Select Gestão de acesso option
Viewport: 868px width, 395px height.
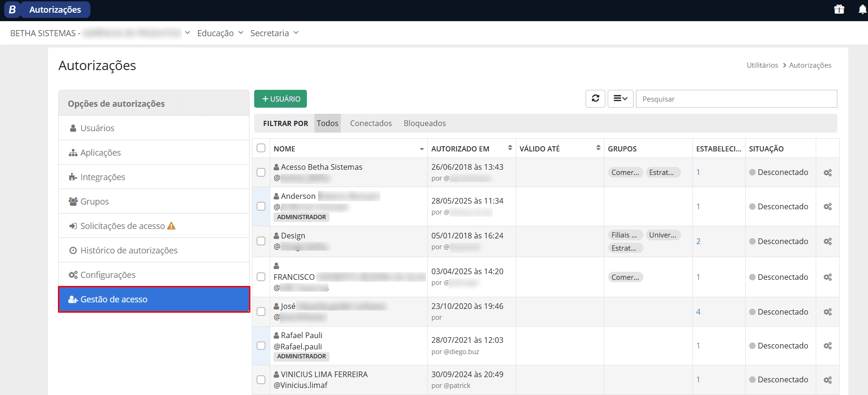[x=154, y=299]
